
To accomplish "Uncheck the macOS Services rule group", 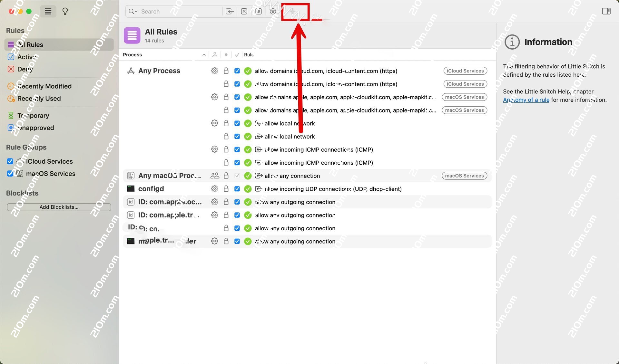I will click(10, 174).
